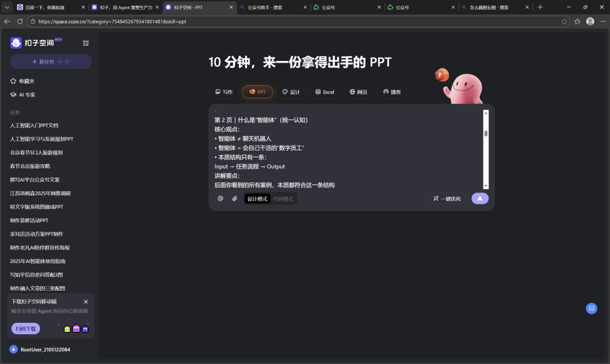Bookmark page with star icon in address bar
The width and height of the screenshot is (610, 364).
pyautogui.click(x=564, y=21)
